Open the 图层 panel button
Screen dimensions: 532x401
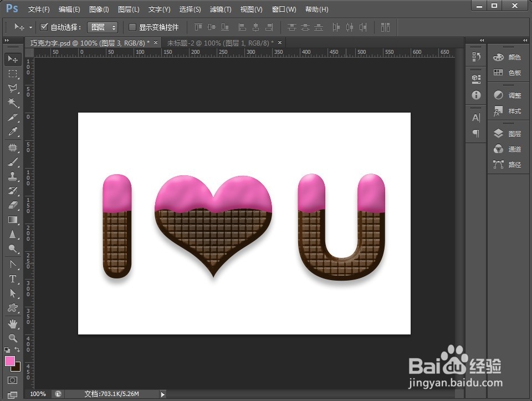(508, 134)
